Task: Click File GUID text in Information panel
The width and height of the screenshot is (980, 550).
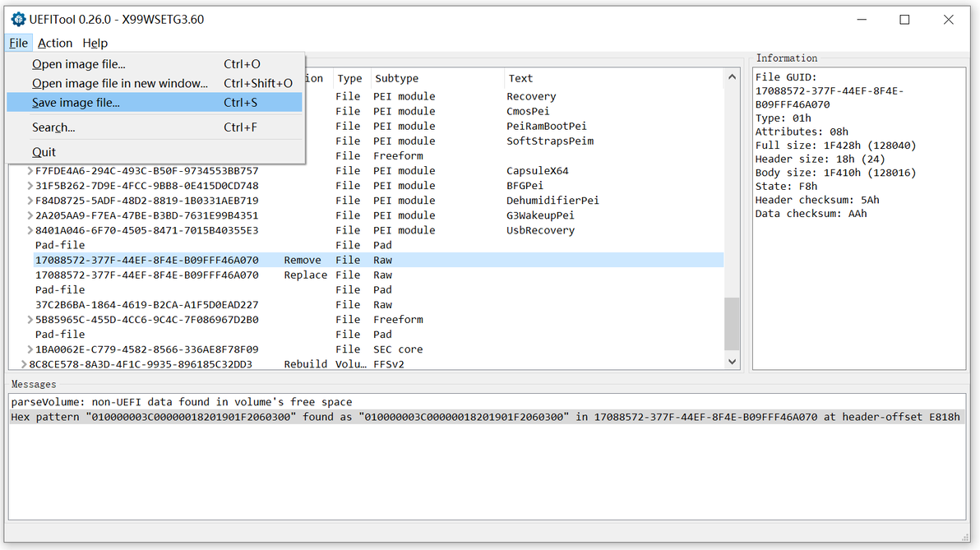Action: click(x=786, y=77)
